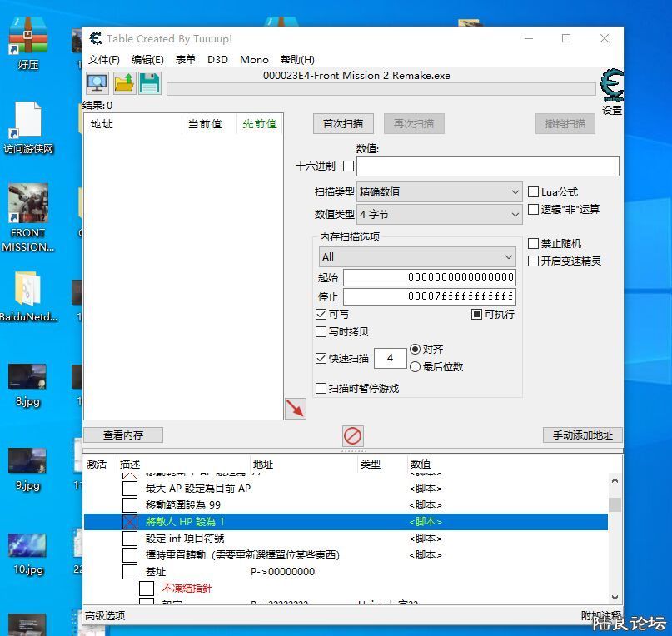Open the 数值类型 dropdown
Image resolution: width=672 pixels, height=636 pixels.
pos(439,215)
